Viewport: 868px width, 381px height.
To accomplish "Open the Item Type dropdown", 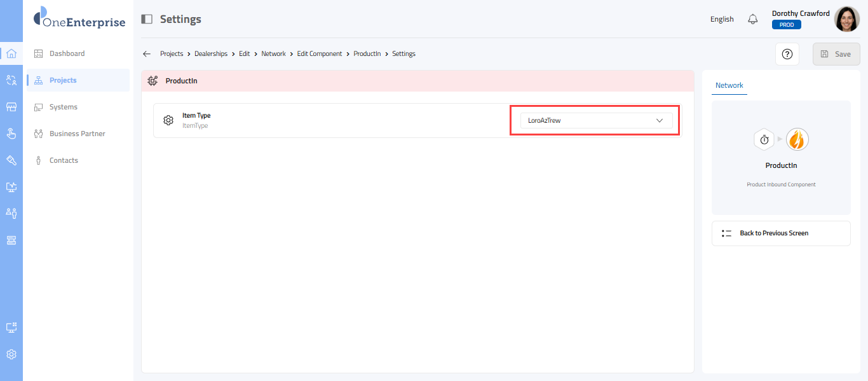I will [595, 120].
